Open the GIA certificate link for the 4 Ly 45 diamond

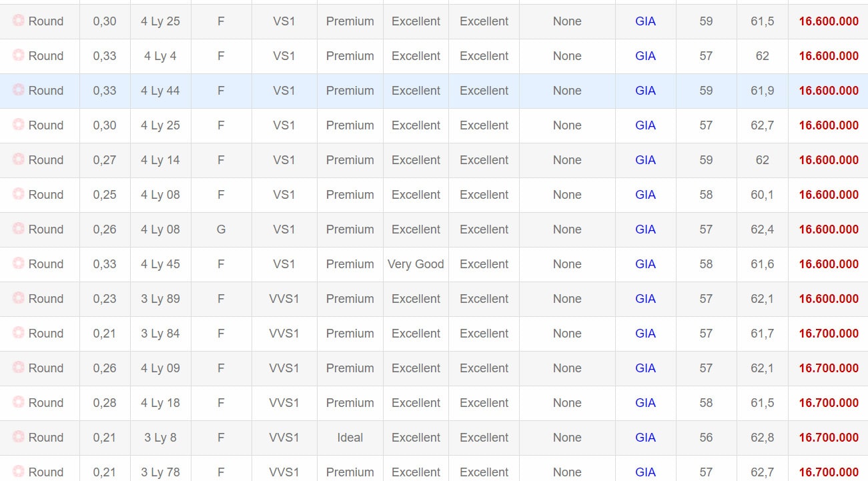[x=645, y=264]
